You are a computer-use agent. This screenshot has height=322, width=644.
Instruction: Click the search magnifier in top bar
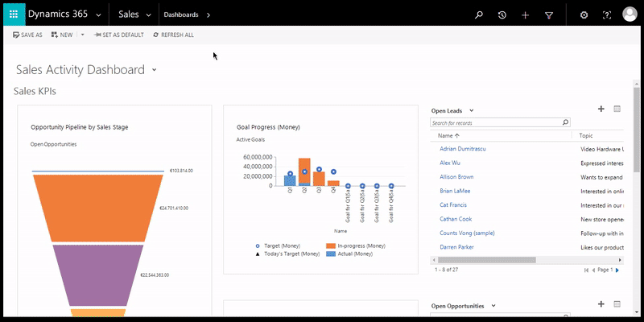point(479,14)
